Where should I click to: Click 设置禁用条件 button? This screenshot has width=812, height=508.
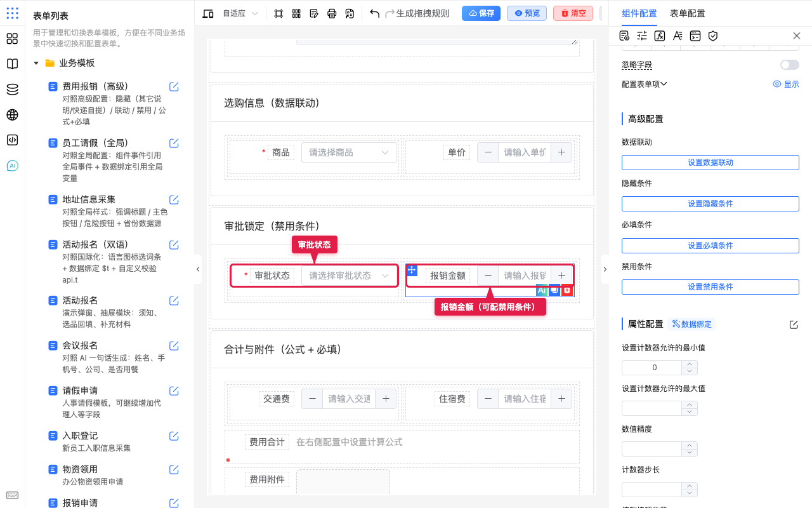tap(710, 287)
